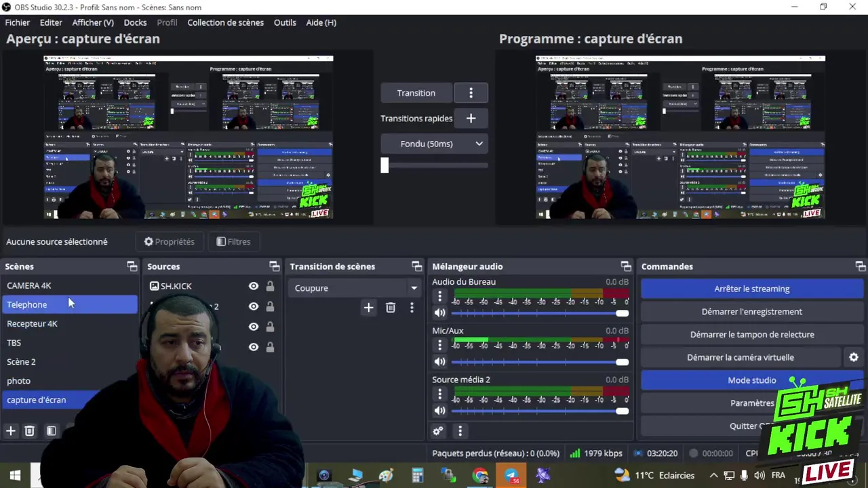Open scene filters icon in Scènes toolbar
Image resolution: width=868 pixels, height=488 pixels.
[51, 431]
